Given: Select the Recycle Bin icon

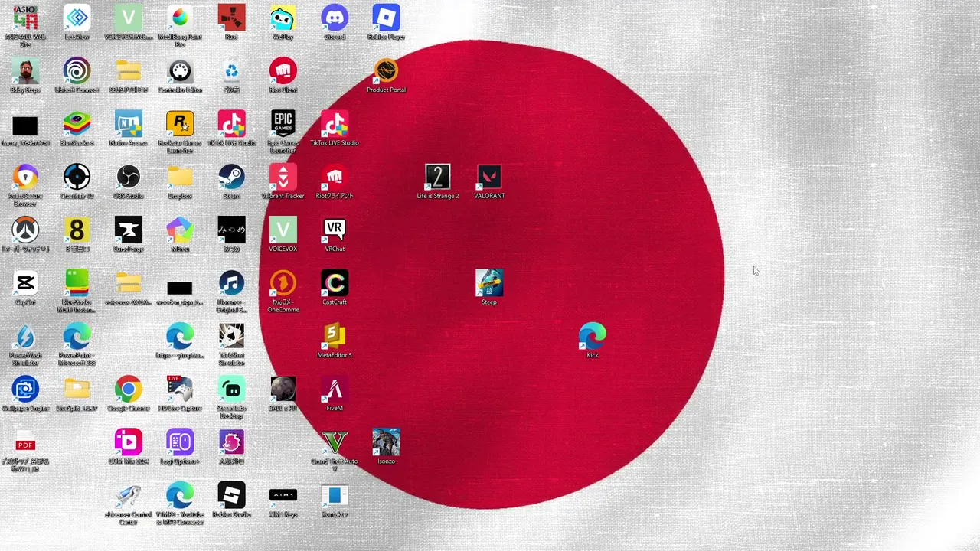Looking at the screenshot, I should 231,71.
